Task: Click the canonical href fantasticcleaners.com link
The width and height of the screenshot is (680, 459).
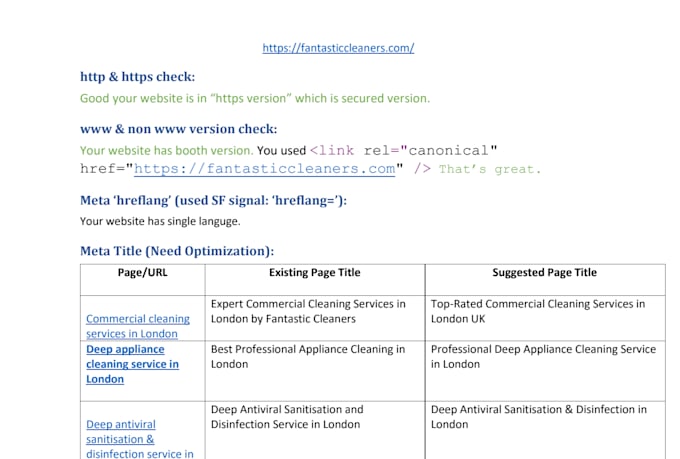Action: coord(265,168)
